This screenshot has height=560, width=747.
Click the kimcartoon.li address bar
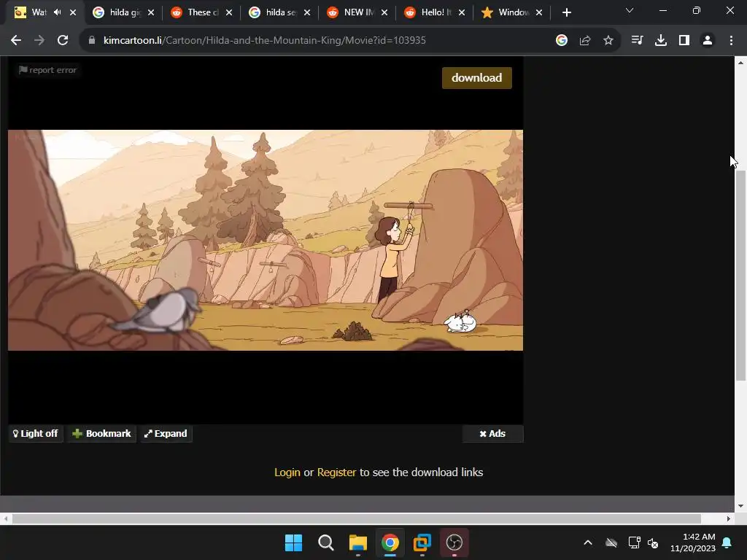[264, 41]
